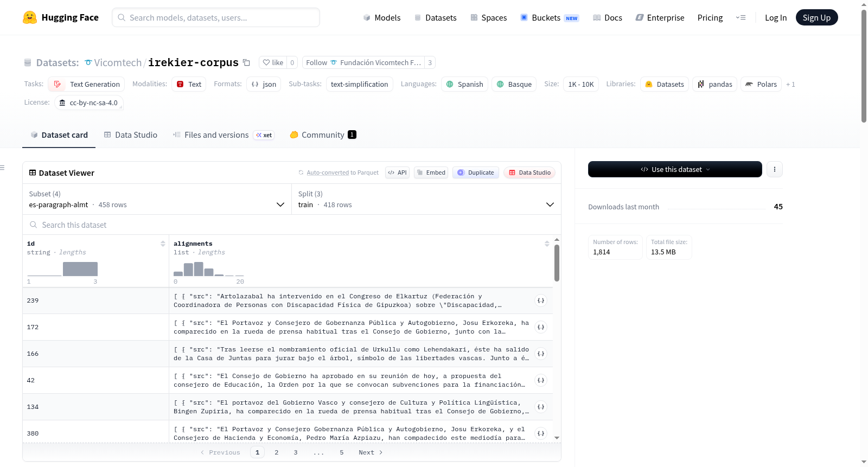Open the Community tab
This screenshot has height=467, width=868.
(x=323, y=135)
